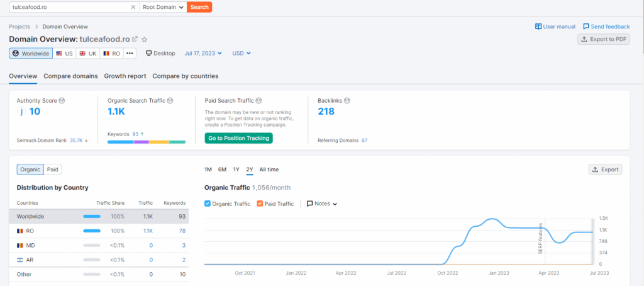Click the RO traffic share bar
The width and height of the screenshot is (644, 286).
92,231
